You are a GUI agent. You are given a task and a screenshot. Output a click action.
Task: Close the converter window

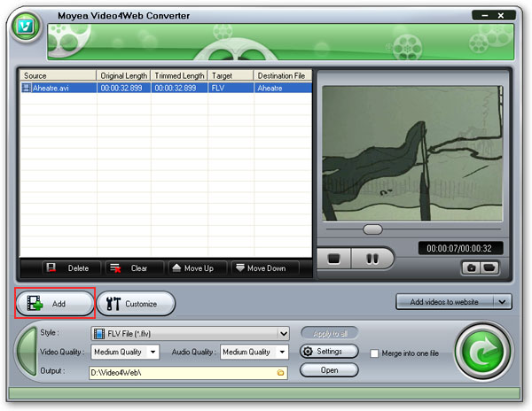[501, 15]
